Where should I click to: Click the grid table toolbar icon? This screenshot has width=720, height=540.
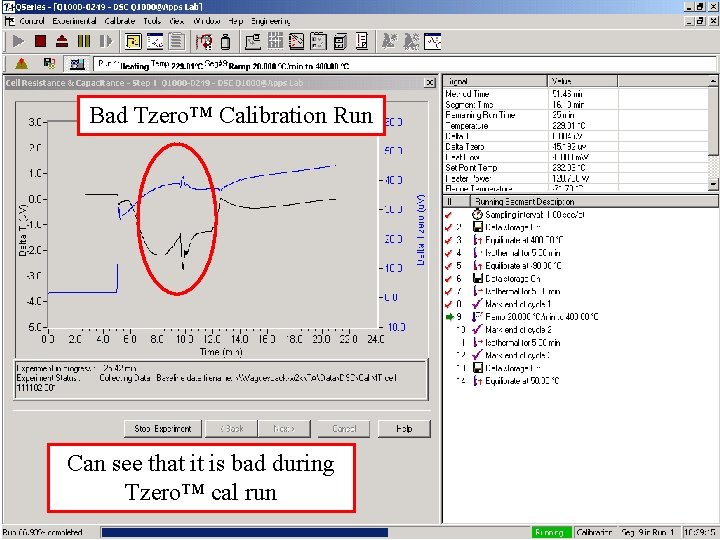pyautogui.click(x=275, y=41)
